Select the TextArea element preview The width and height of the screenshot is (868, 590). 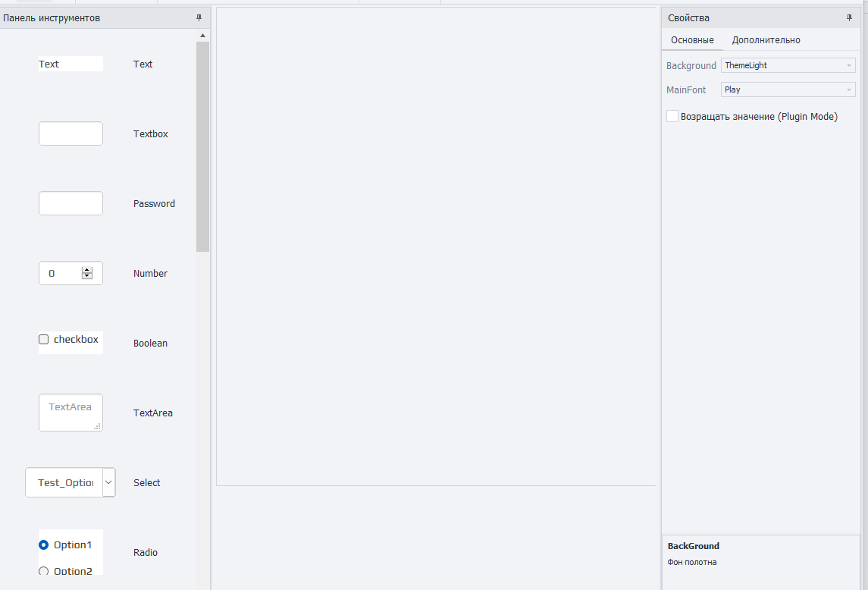click(x=71, y=413)
